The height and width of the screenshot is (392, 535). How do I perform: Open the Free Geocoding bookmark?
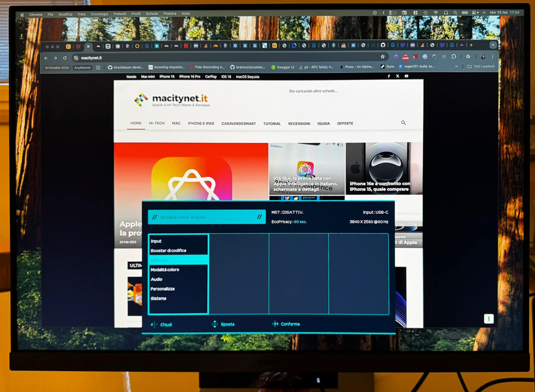pos(207,67)
